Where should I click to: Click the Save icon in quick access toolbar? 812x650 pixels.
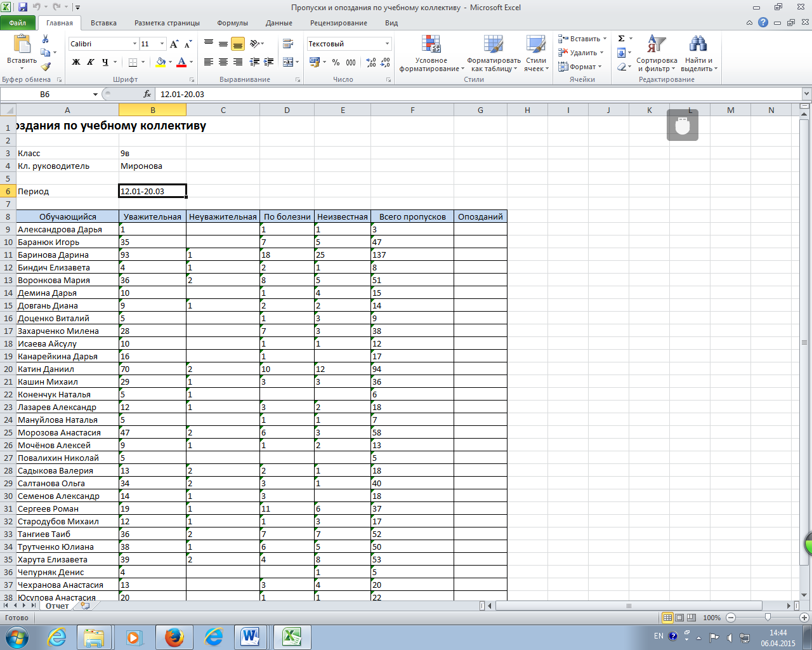point(23,7)
